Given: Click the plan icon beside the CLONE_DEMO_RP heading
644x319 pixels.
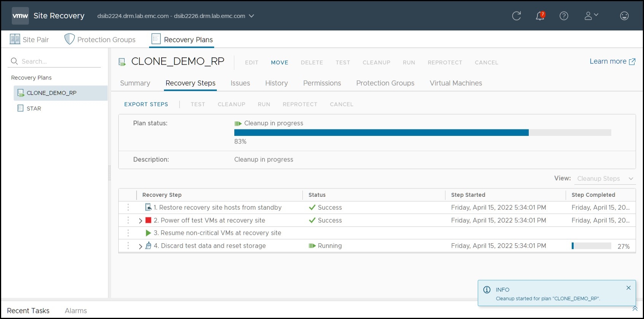Looking at the screenshot, I should [x=122, y=62].
